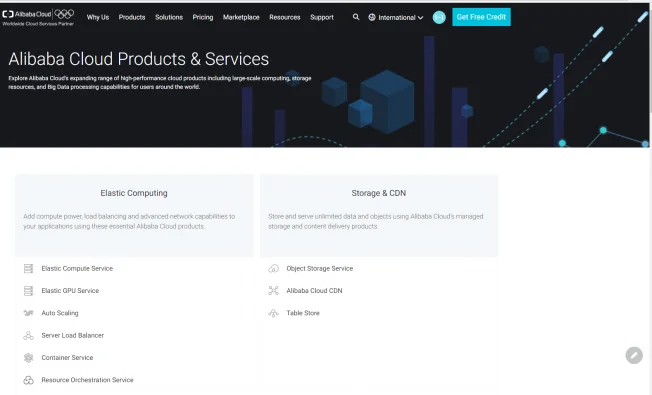Open the Object Storage Service link
The height and width of the screenshot is (395, 652).
click(x=319, y=269)
